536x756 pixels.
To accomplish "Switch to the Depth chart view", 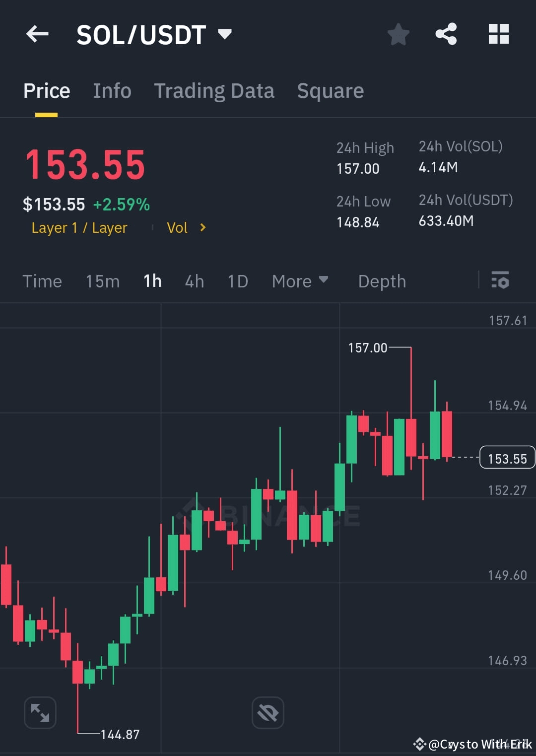I will (382, 281).
